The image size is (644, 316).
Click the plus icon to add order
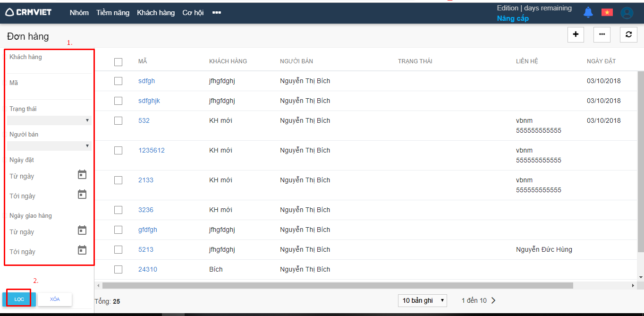point(576,34)
